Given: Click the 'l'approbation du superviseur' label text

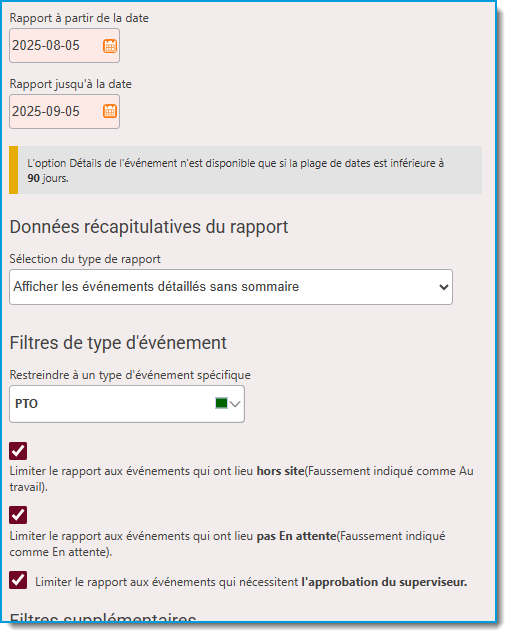Looking at the screenshot, I should [x=384, y=583].
